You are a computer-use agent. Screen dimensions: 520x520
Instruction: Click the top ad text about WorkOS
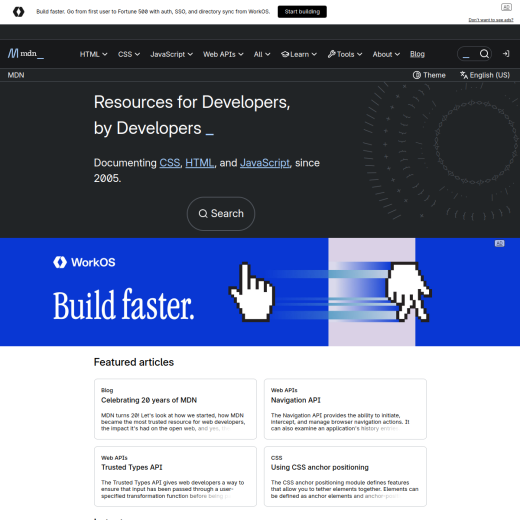[x=153, y=12]
